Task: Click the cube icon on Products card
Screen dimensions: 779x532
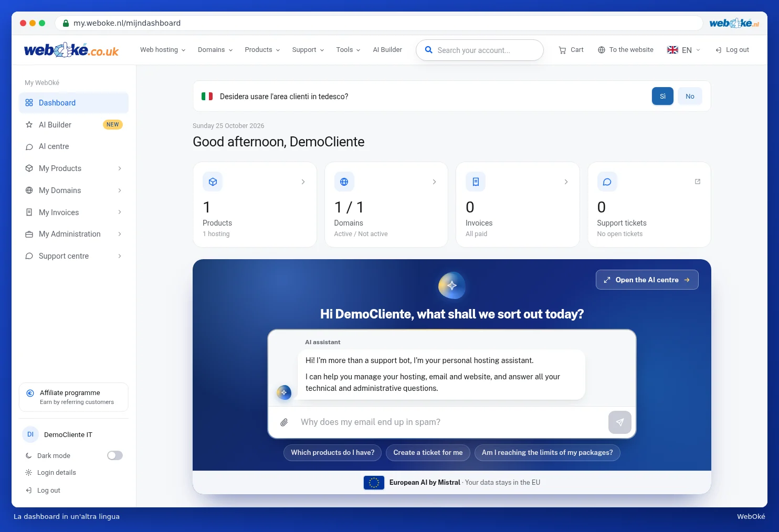Action: [x=213, y=182]
